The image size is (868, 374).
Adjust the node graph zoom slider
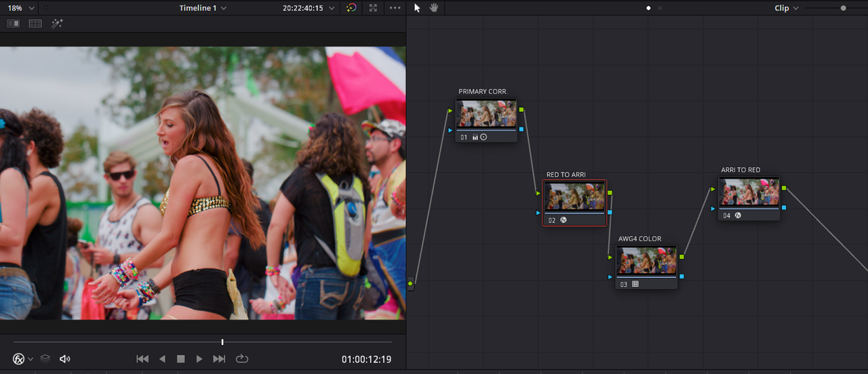843,8
